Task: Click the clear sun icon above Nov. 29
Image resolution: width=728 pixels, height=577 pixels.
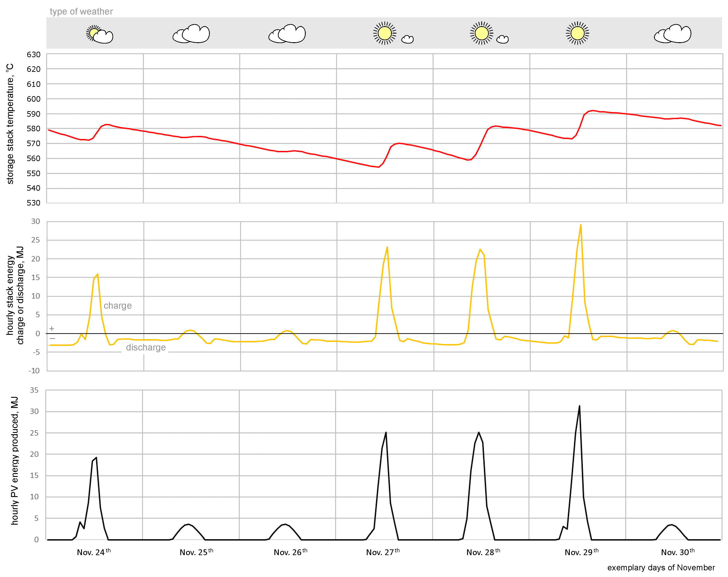Action: click(578, 33)
